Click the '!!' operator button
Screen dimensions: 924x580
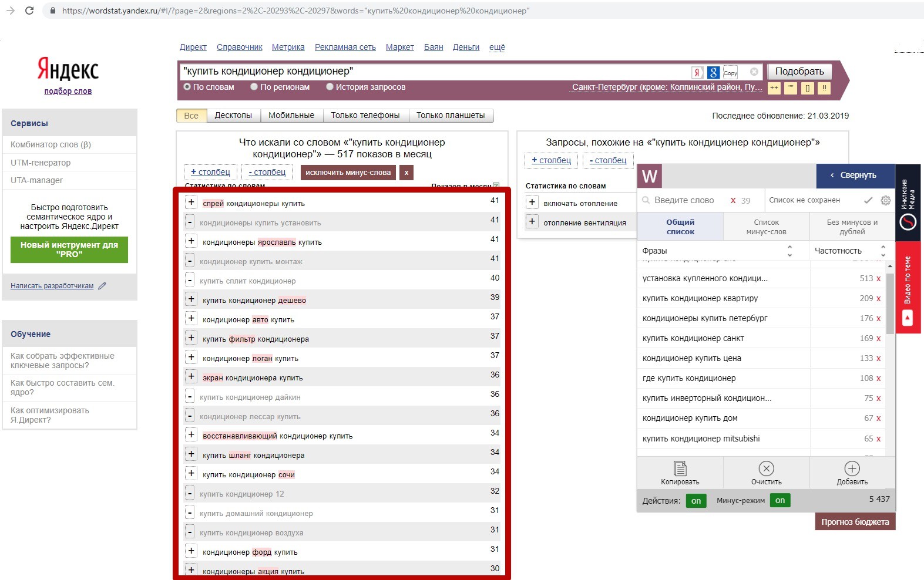pyautogui.click(x=824, y=88)
